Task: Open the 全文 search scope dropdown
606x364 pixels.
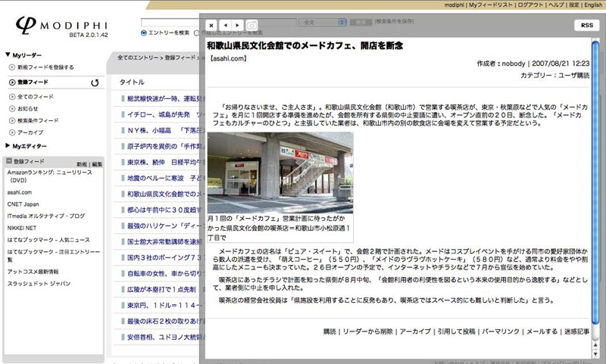Action: 323,23
